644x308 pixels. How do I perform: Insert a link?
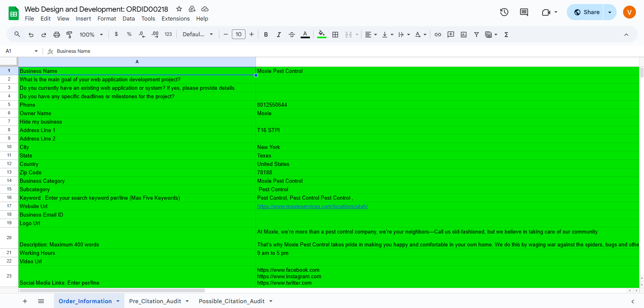[x=438, y=35]
